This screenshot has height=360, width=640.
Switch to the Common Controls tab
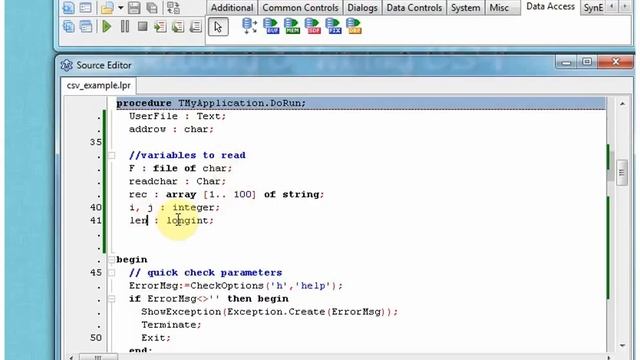300,8
